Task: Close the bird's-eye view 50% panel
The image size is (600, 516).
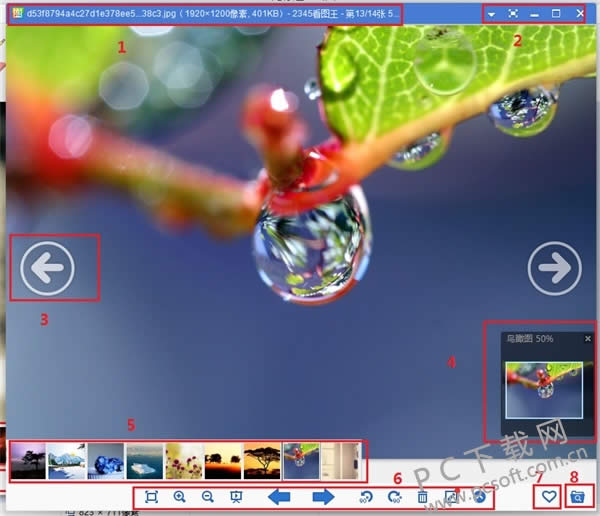Action: 588,338
